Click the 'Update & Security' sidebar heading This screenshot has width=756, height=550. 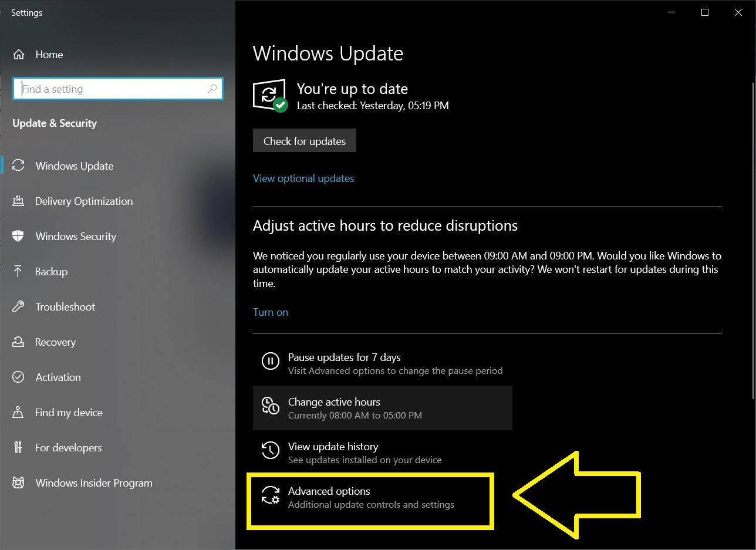tap(55, 123)
